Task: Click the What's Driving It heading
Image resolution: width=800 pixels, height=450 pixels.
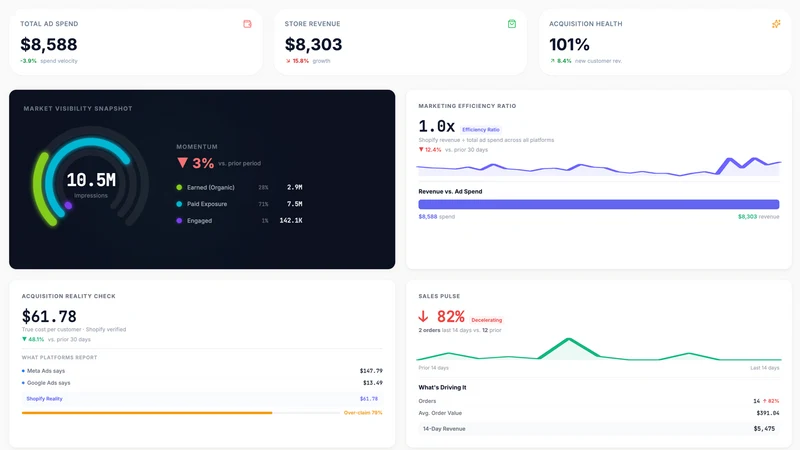Action: click(x=442, y=388)
